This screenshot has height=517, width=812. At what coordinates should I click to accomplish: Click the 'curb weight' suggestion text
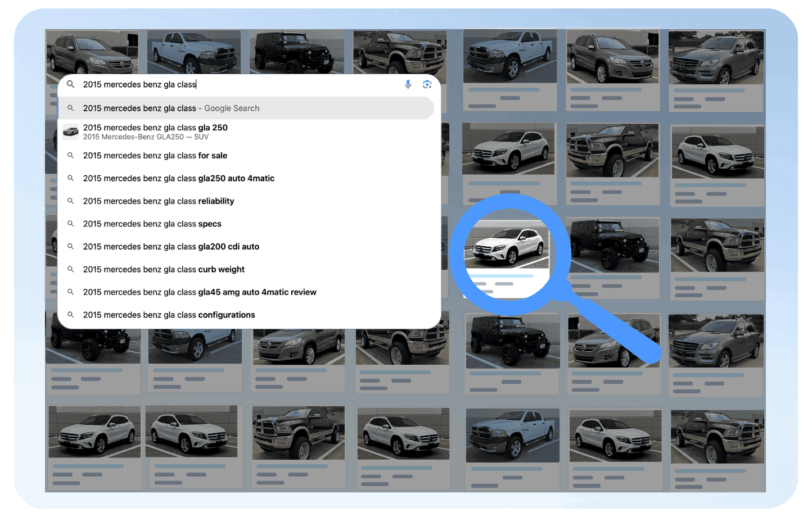click(164, 270)
